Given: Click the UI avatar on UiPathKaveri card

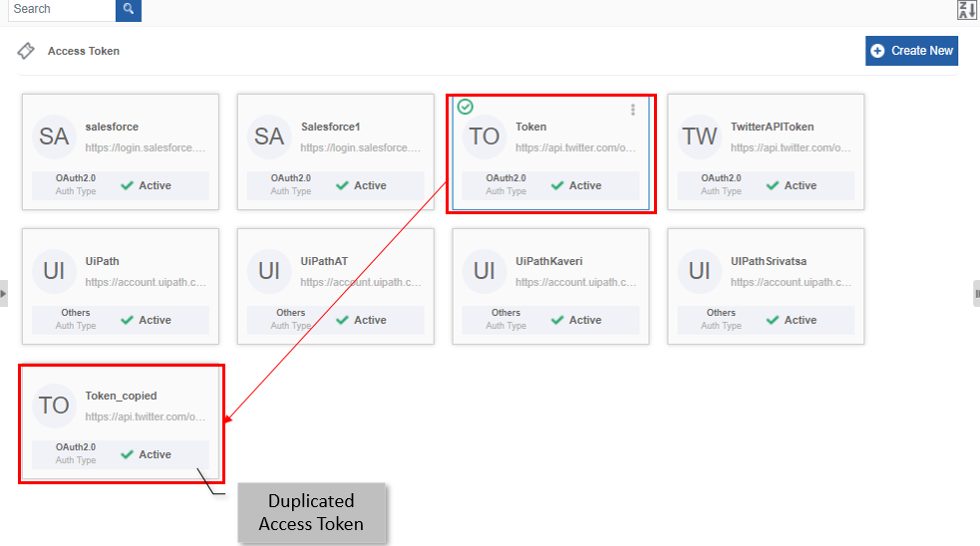Looking at the screenshot, I should point(484,270).
